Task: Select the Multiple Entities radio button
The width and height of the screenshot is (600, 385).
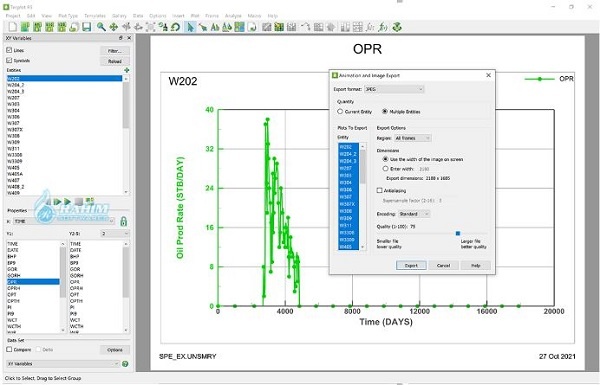Action: pyautogui.click(x=385, y=111)
